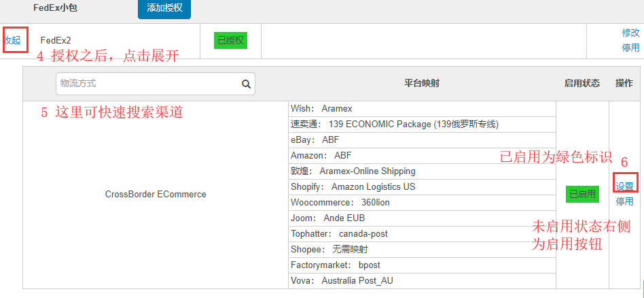Select the Shopify Amazon Logistics US row

(x=422, y=187)
